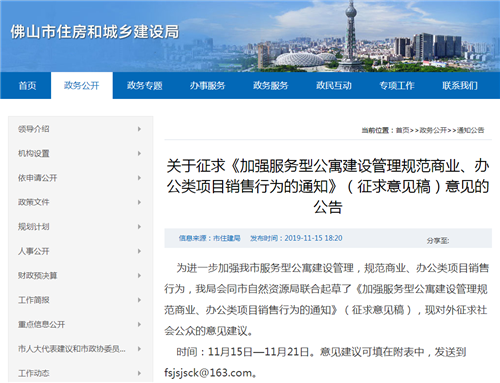
Task: Click the article title heading
Action: (328, 186)
